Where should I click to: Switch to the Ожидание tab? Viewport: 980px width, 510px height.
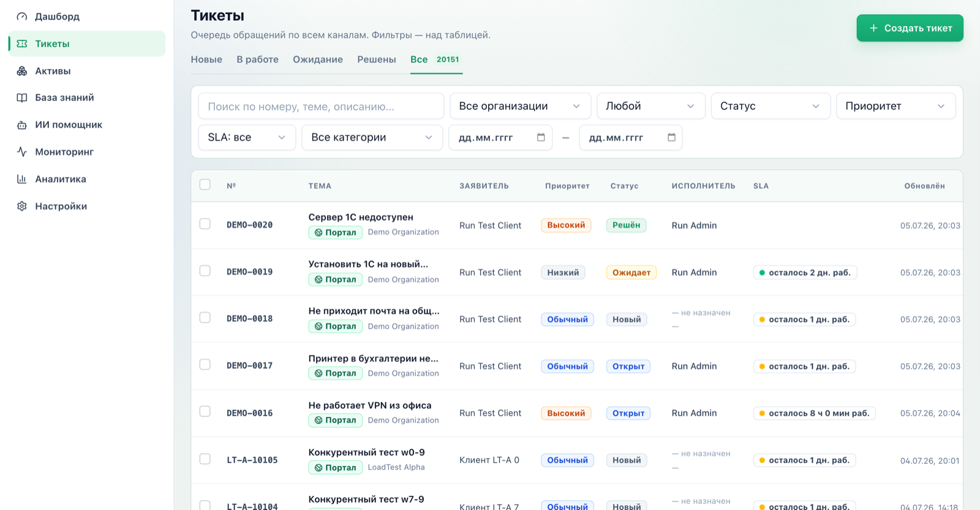tap(318, 59)
